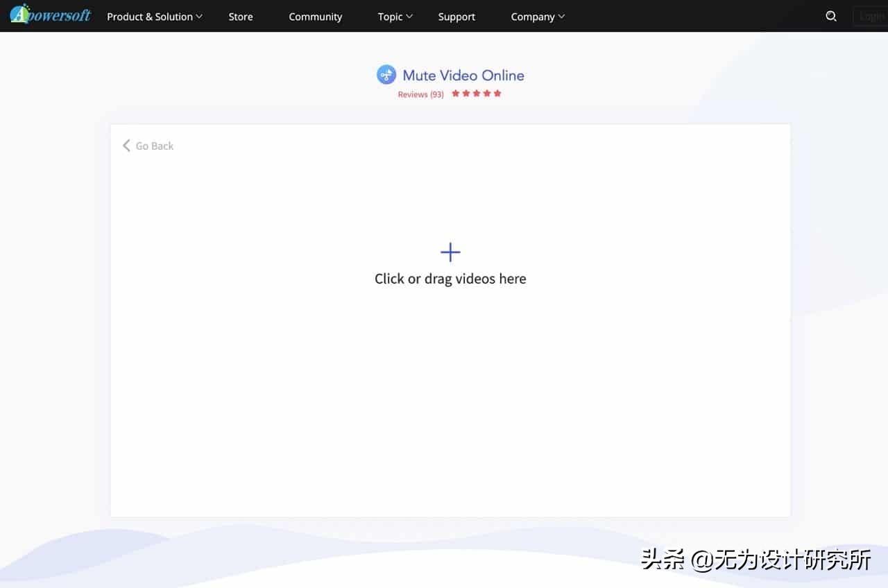Expand the Company dropdown menu

[538, 17]
